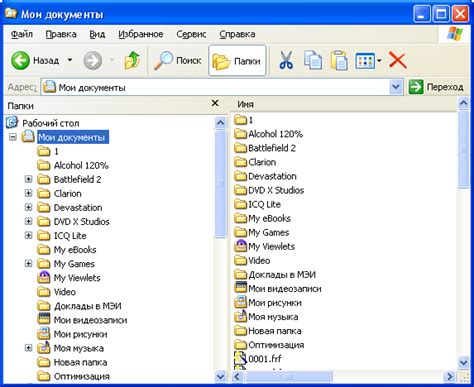Click Мои рисунки icon in tree

[x=44, y=334]
